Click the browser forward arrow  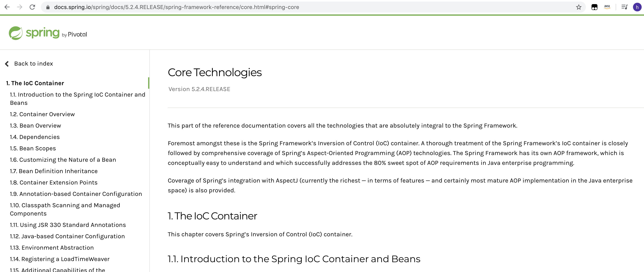(x=19, y=7)
